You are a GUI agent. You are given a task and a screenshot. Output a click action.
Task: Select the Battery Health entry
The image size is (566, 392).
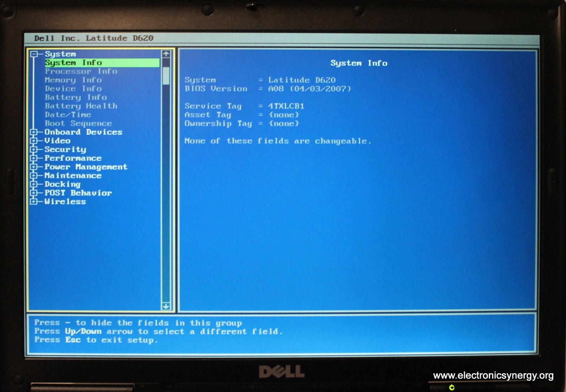tap(81, 106)
